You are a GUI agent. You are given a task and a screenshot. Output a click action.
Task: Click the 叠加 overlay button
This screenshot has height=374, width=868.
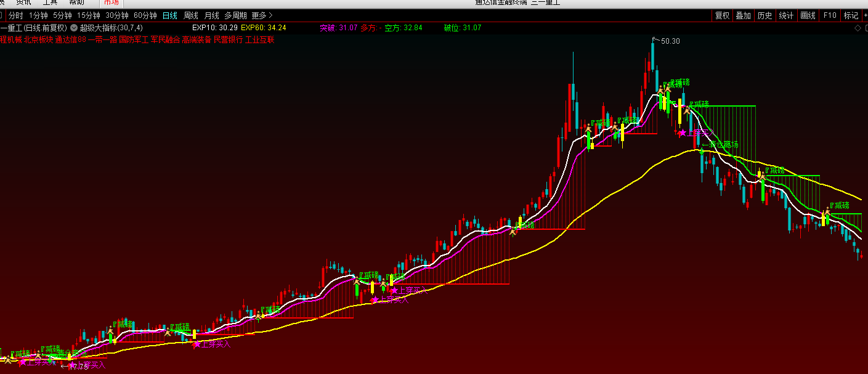pos(743,15)
